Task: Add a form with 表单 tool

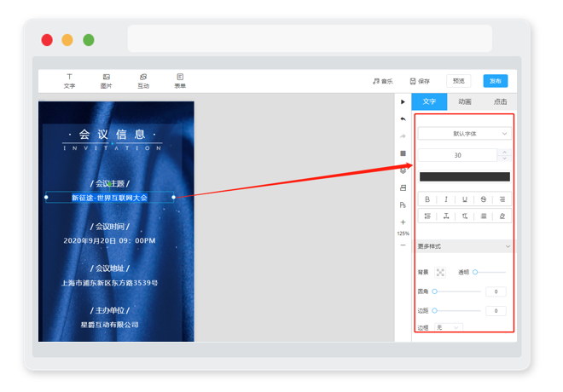Action: point(180,81)
